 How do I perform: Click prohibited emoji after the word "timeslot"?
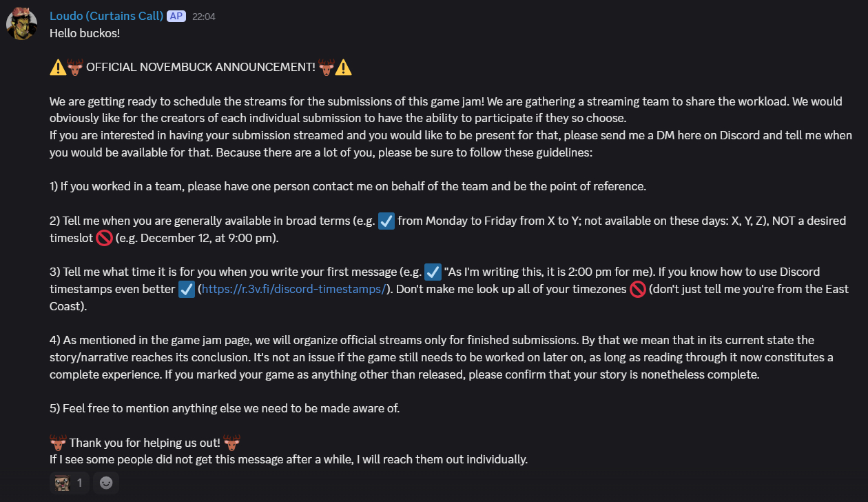104,239
